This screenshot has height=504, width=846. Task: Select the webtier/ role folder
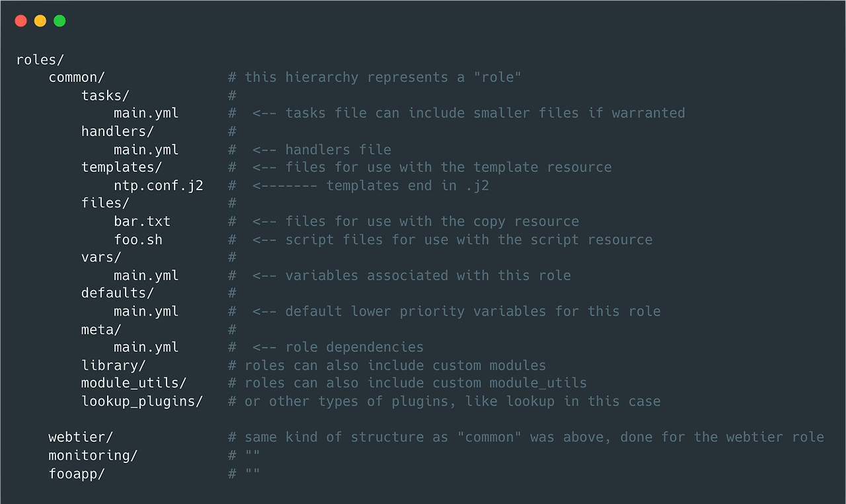(x=81, y=437)
